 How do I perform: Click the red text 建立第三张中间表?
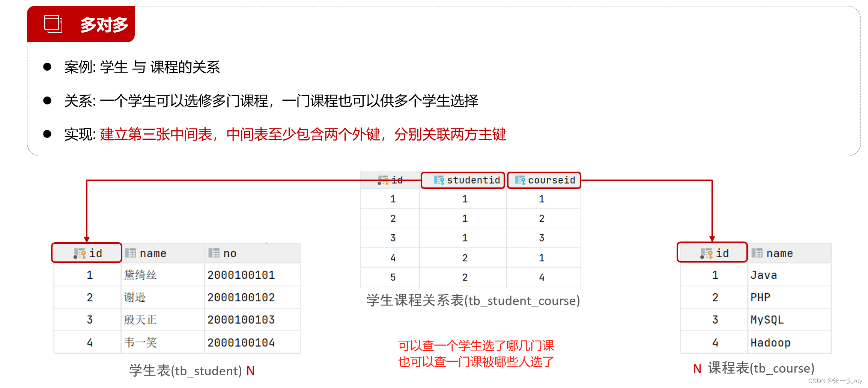(x=156, y=134)
